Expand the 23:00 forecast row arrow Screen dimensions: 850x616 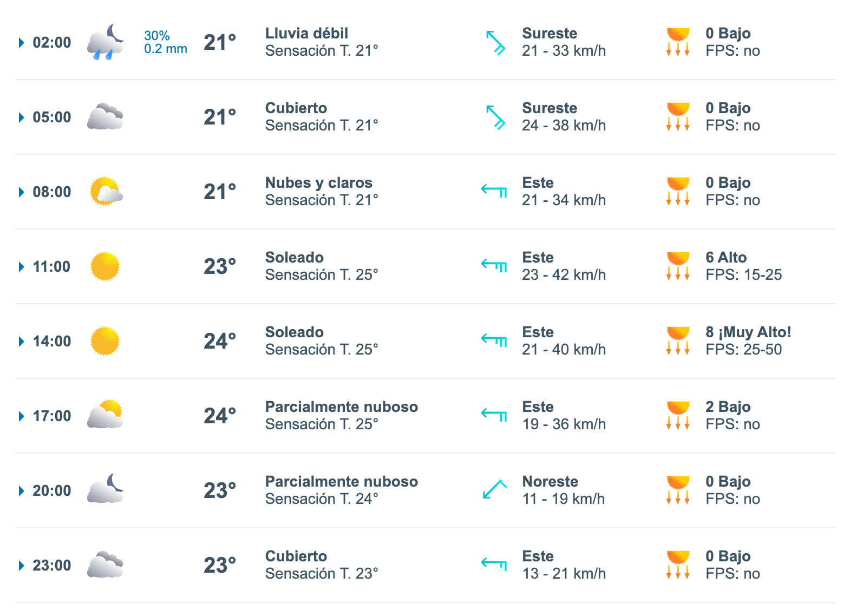[x=22, y=566]
